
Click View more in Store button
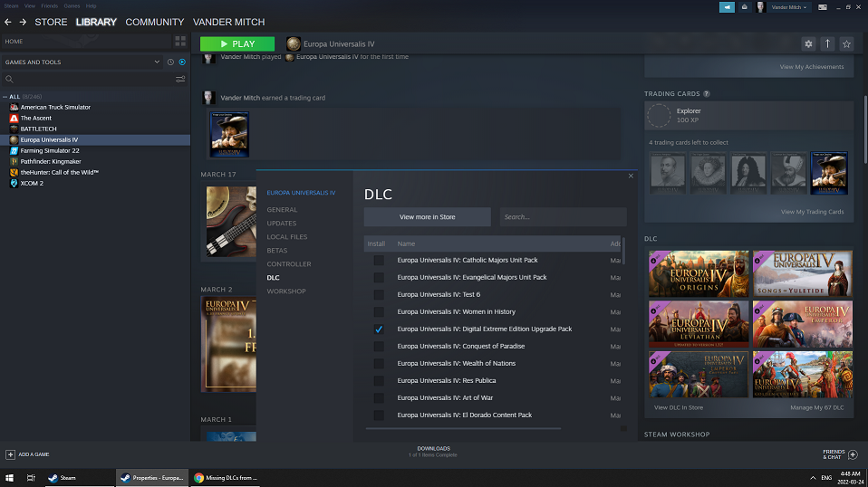pyautogui.click(x=428, y=216)
